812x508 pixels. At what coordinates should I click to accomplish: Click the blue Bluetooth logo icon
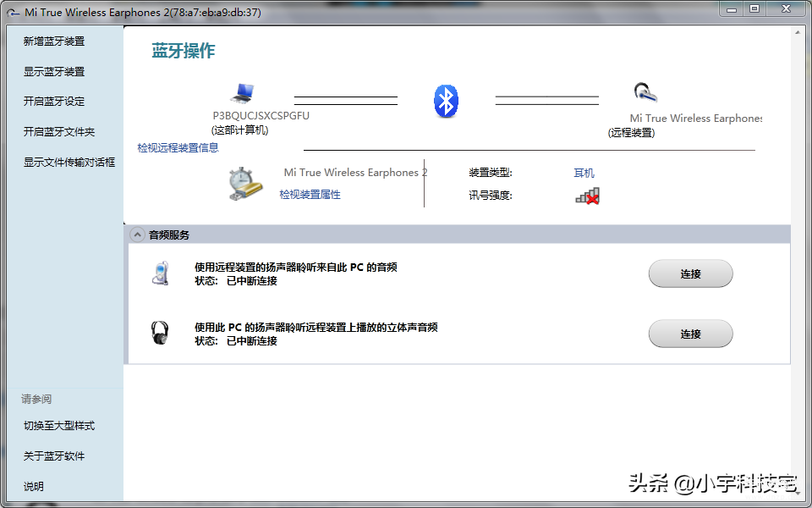tap(446, 101)
